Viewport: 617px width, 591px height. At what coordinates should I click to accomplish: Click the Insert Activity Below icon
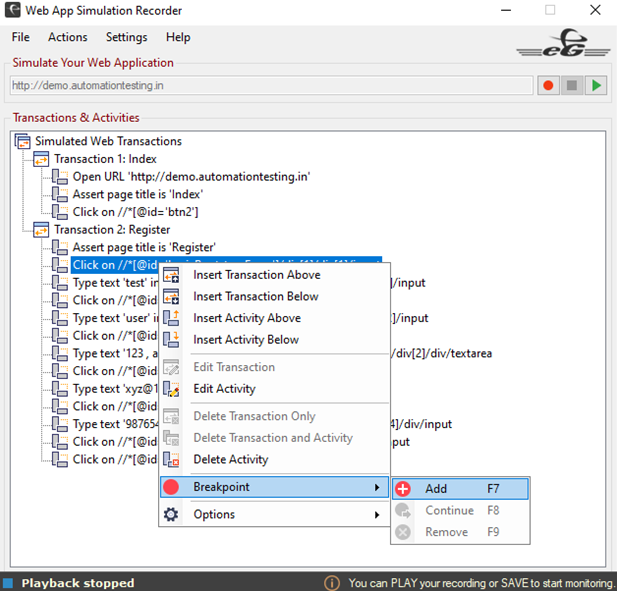tap(171, 340)
